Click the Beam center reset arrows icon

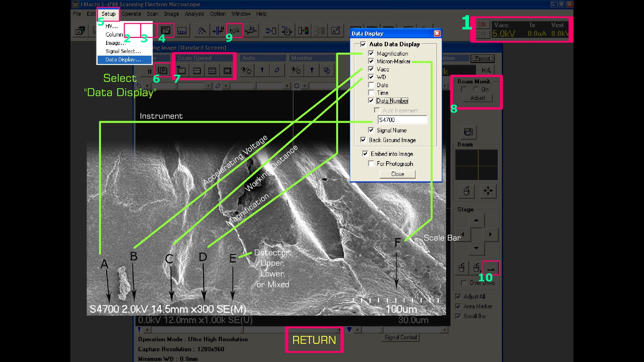(x=488, y=191)
